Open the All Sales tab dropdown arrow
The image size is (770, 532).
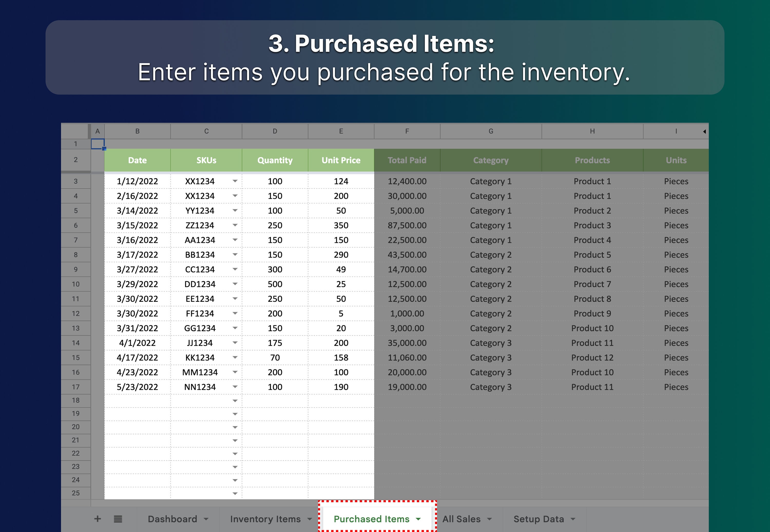tap(490, 519)
